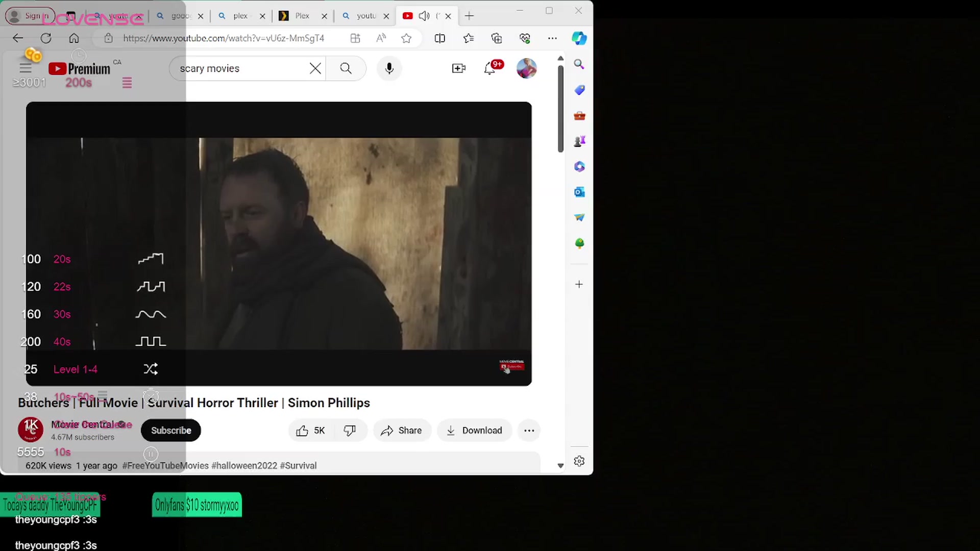Share the Butchers video
The width and height of the screenshot is (980, 551).
[x=402, y=431]
